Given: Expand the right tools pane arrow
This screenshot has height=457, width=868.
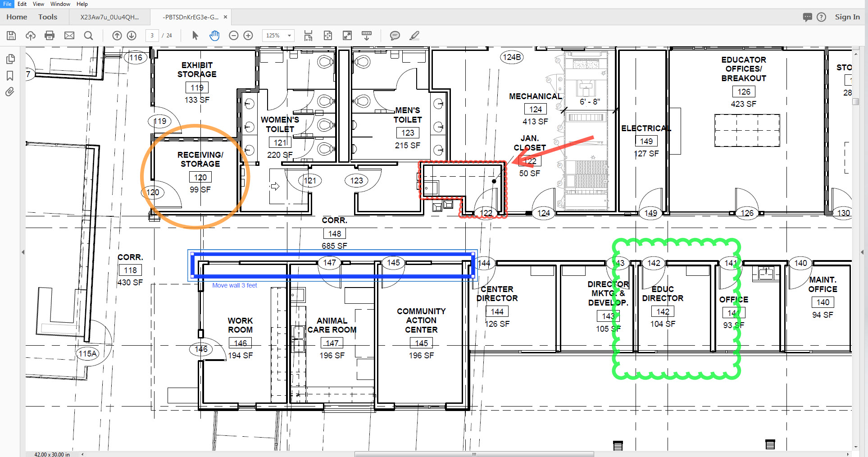Looking at the screenshot, I should pyautogui.click(x=862, y=252).
